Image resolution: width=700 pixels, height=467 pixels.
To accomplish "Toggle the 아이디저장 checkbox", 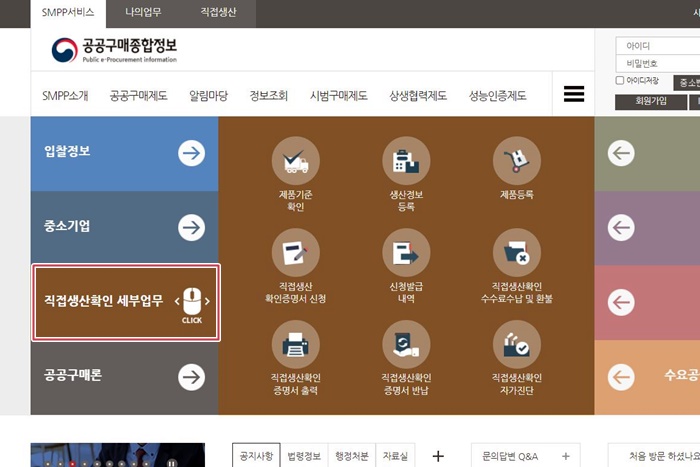I will point(620,81).
